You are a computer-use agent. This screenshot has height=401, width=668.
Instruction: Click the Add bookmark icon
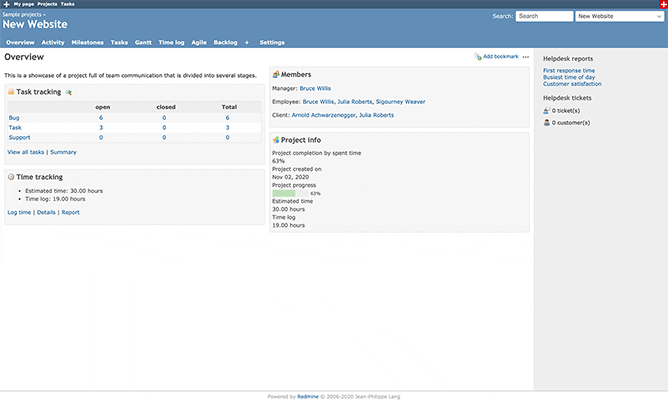478,57
